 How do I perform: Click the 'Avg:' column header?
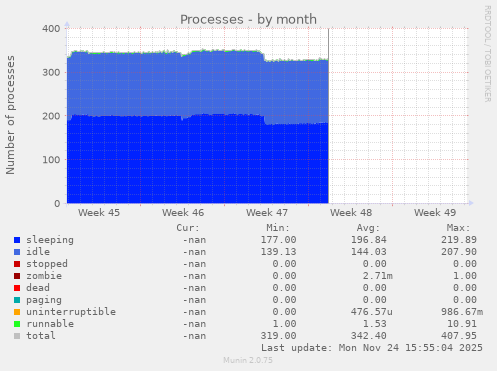tap(368, 228)
